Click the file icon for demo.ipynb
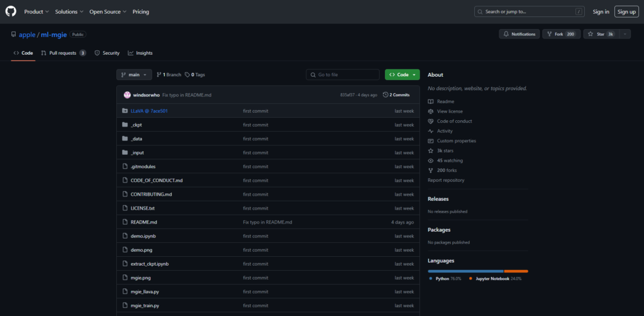Image resolution: width=644 pixels, height=316 pixels. click(125, 236)
